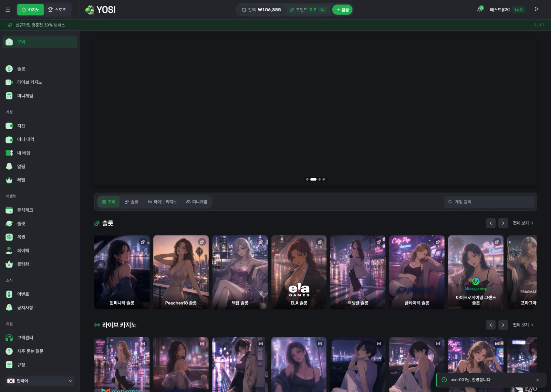Go to the third banner carousel dot
Image resolution: width=551 pixels, height=392 pixels.
319,179
